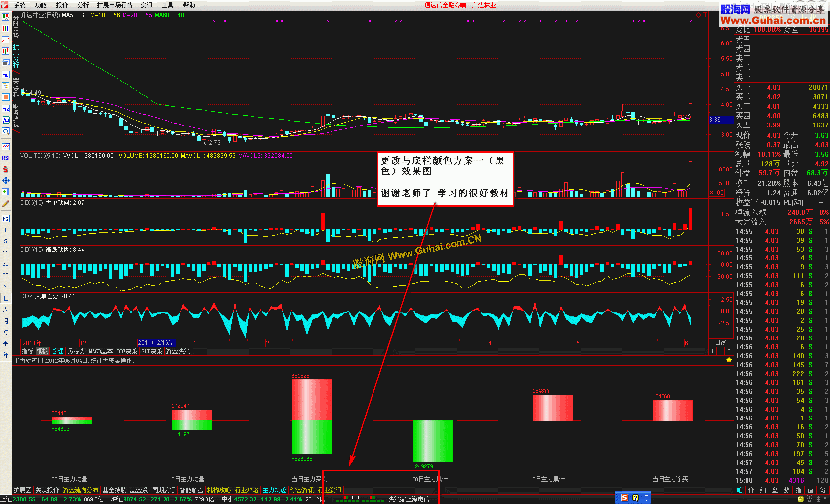Click the 另存为 save-as button

(x=76, y=351)
